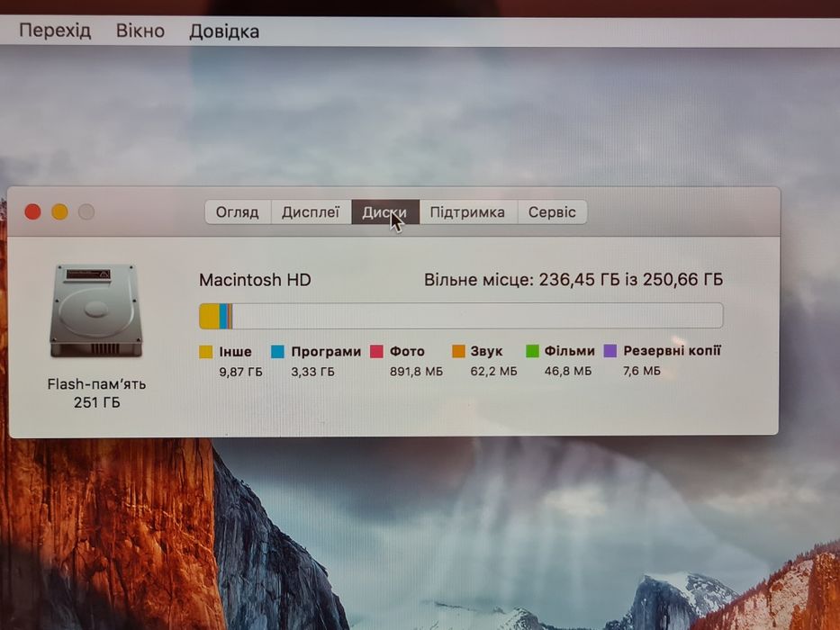Close the window with red button
The width and height of the screenshot is (840, 630).
(32, 212)
